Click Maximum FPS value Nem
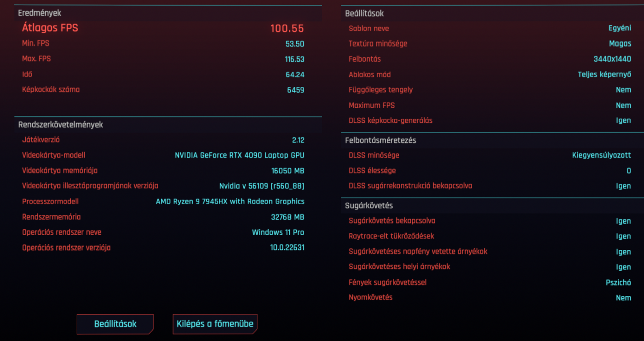 click(623, 105)
